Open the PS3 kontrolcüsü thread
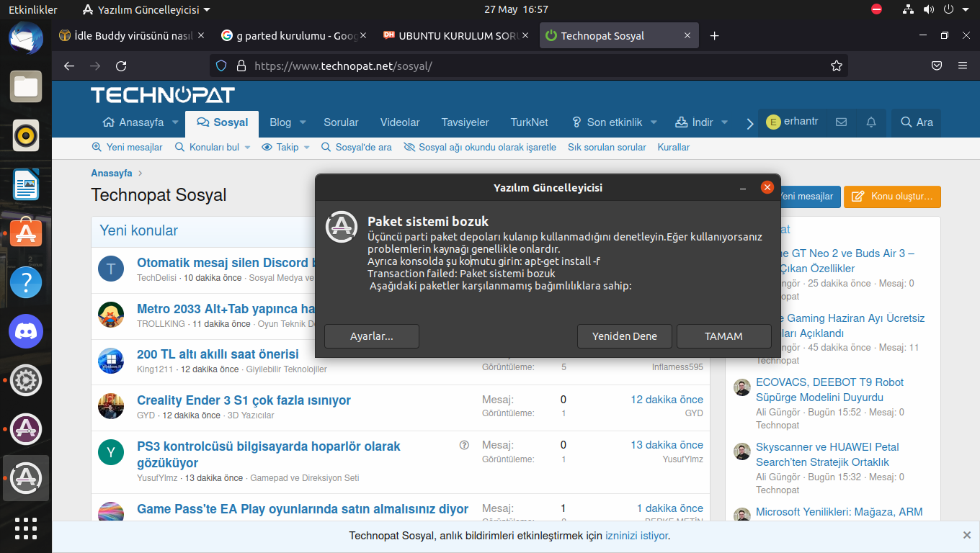The height and width of the screenshot is (553, 980). coord(269,454)
